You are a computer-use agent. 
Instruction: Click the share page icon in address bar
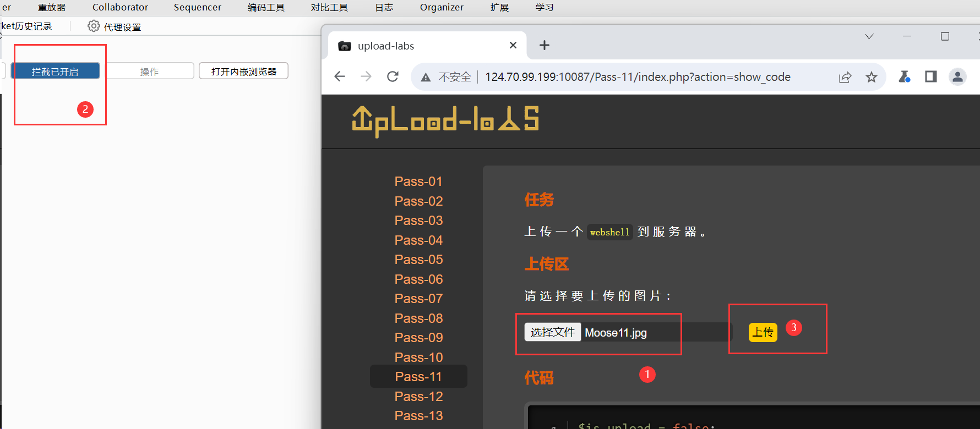(845, 78)
